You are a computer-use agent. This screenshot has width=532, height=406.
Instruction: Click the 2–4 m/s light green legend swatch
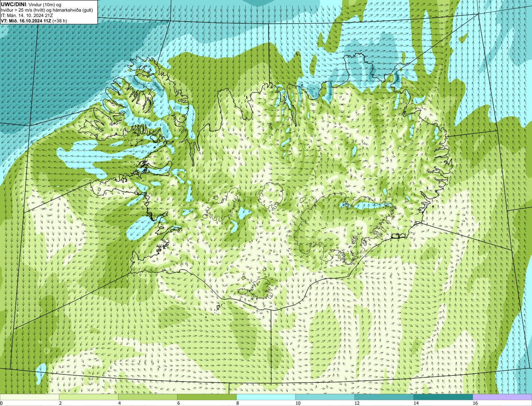(89, 397)
